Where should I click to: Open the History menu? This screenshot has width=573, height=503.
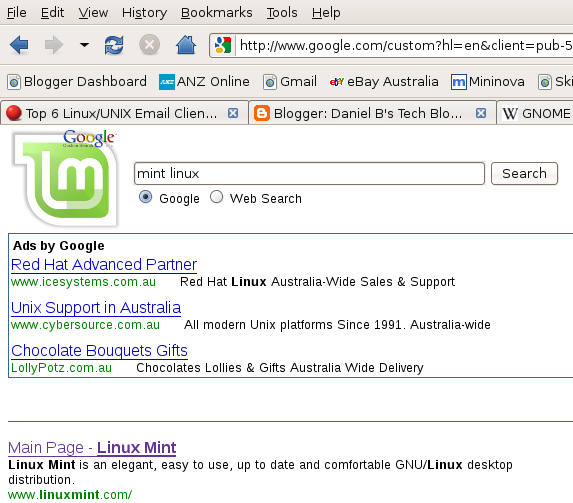(x=144, y=13)
